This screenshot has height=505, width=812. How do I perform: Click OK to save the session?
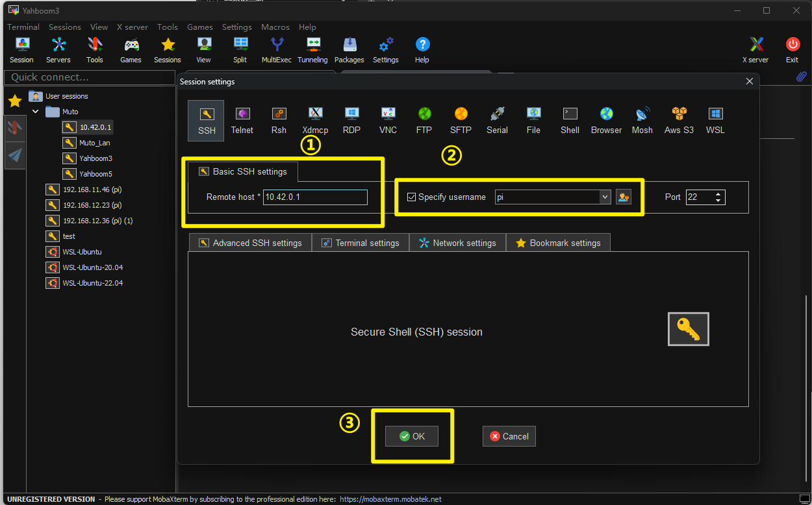pyautogui.click(x=412, y=436)
